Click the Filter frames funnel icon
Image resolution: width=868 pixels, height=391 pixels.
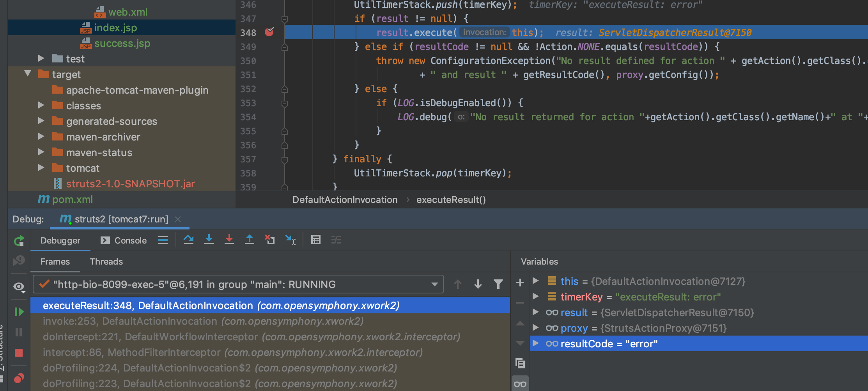point(498,284)
